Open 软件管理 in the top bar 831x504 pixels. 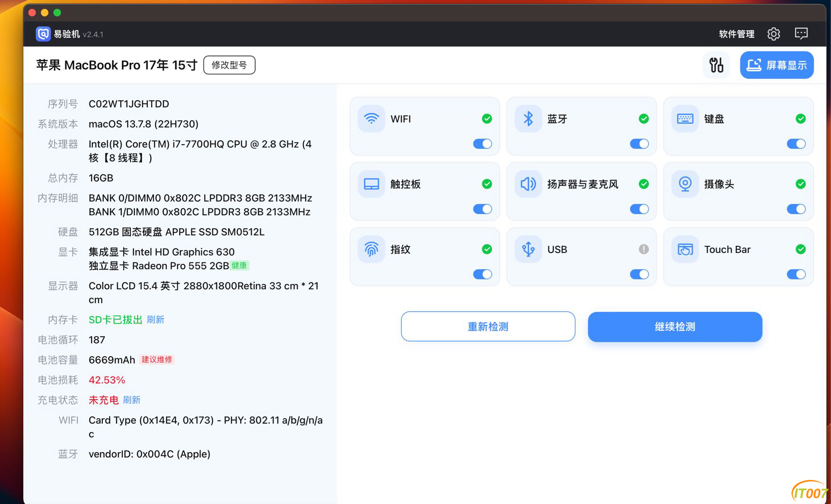click(x=736, y=34)
